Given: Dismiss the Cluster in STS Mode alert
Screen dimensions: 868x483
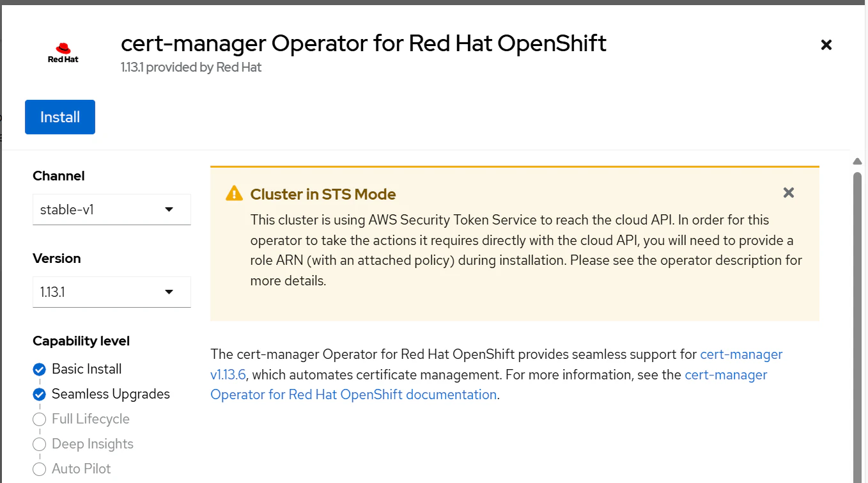Looking at the screenshot, I should [789, 193].
